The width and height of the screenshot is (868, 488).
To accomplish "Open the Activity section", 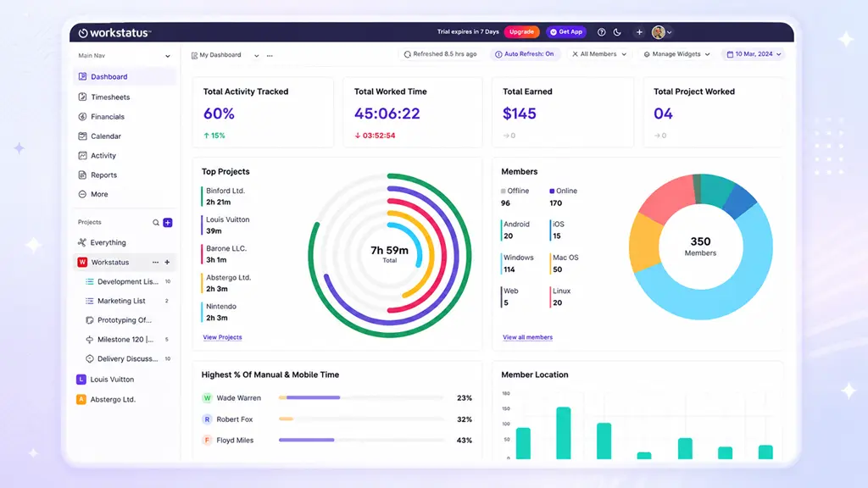I will point(103,156).
